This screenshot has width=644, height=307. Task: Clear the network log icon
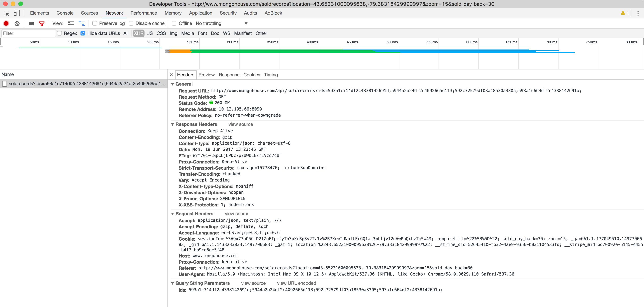[x=17, y=24]
